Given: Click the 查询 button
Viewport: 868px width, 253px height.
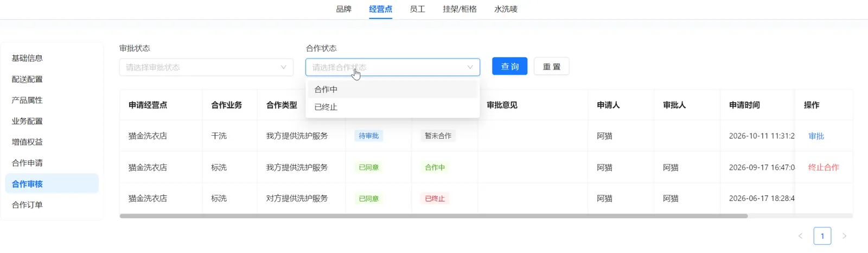Looking at the screenshot, I should 509,66.
